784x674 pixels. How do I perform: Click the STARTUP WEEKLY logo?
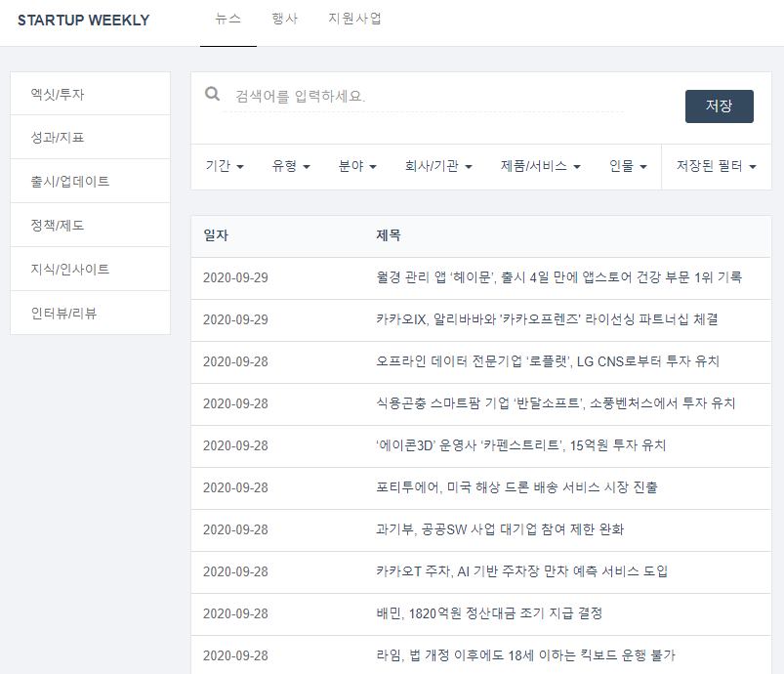(84, 21)
